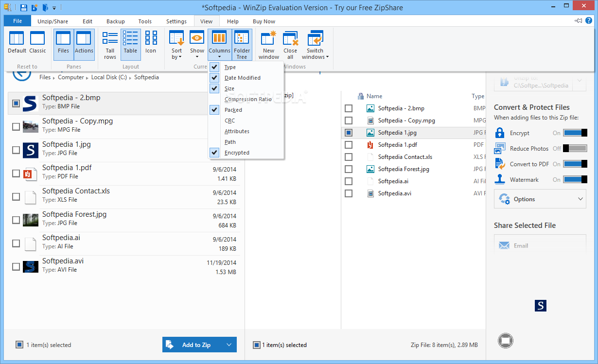
Task: Click the pin icon near top-right corner
Action: click(579, 21)
